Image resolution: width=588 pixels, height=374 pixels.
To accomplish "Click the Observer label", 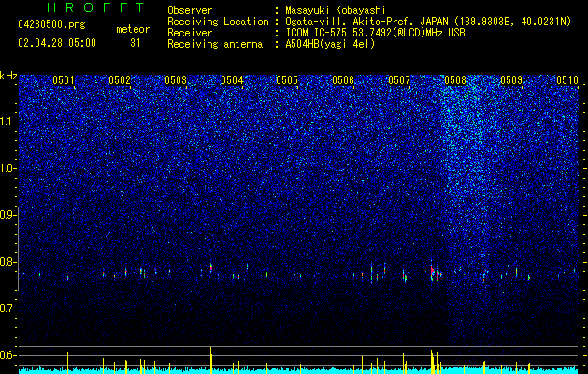I will tap(190, 10).
